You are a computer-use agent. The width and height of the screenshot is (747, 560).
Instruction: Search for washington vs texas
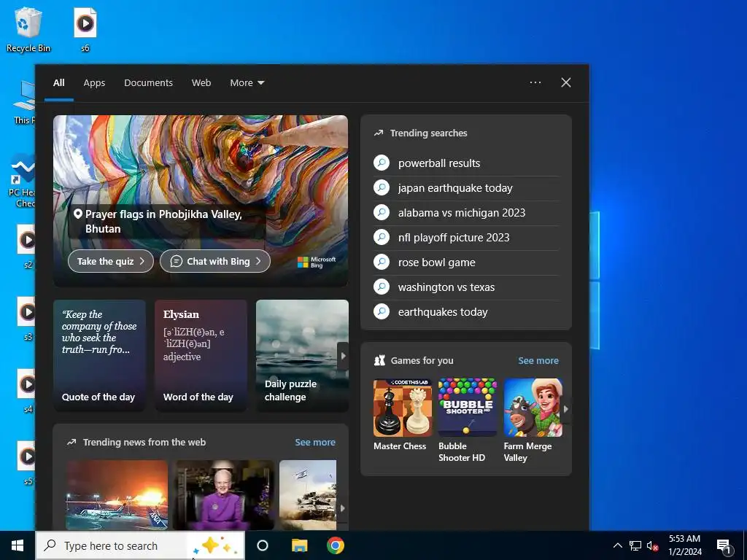click(466, 287)
